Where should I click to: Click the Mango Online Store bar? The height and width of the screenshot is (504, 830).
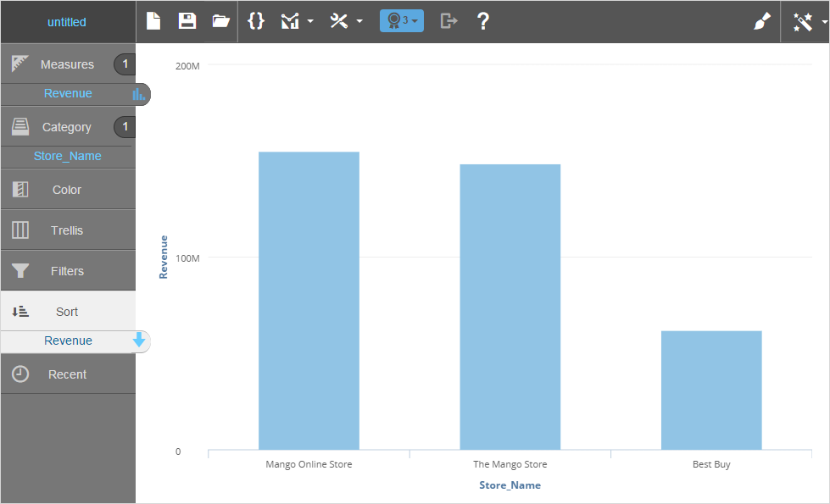coord(309,301)
